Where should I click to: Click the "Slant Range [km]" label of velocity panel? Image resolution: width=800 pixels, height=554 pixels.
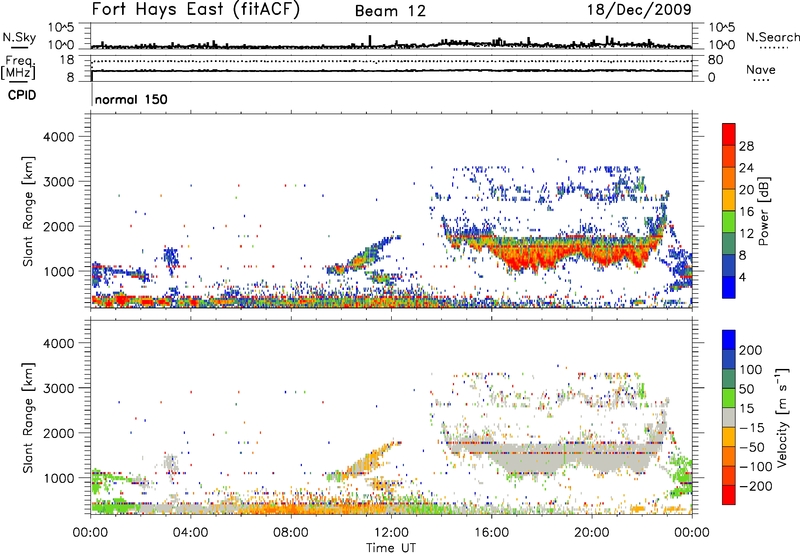click(x=28, y=418)
